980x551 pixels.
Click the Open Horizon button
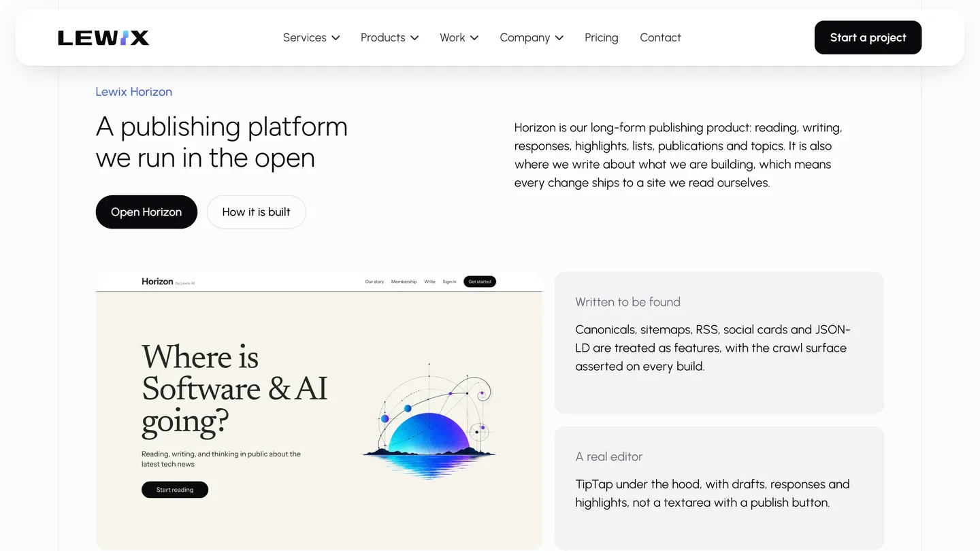146,212
